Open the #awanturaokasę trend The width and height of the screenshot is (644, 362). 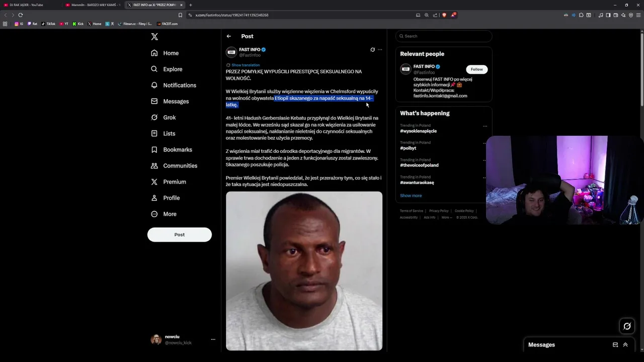tap(417, 183)
